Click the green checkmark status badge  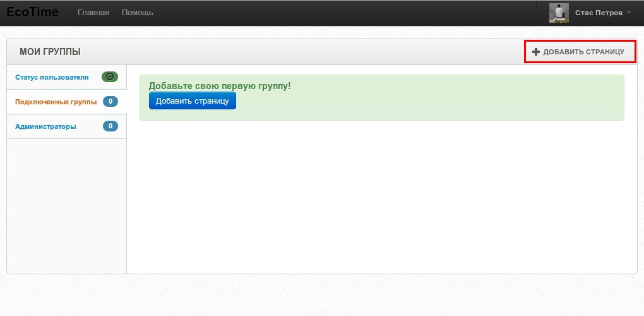pyautogui.click(x=110, y=76)
